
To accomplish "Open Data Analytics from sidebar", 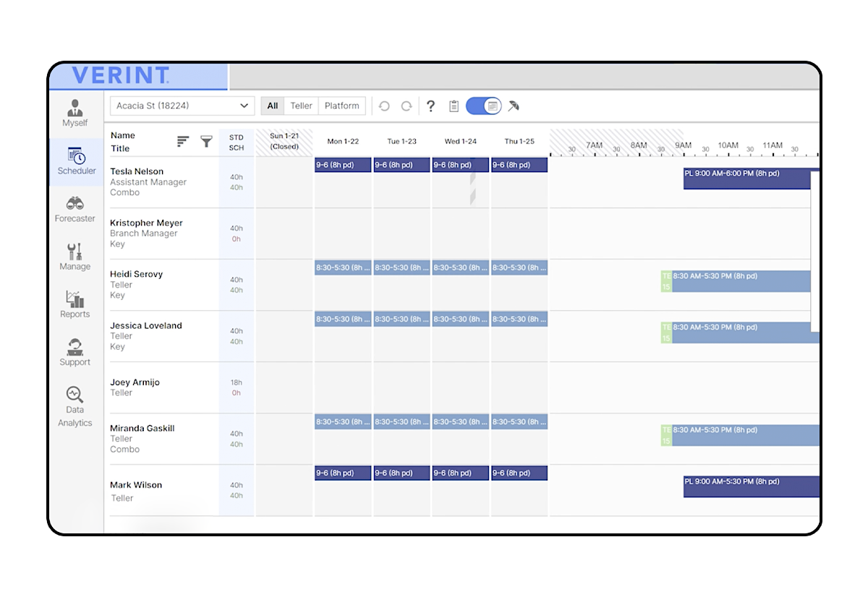I will click(x=75, y=405).
